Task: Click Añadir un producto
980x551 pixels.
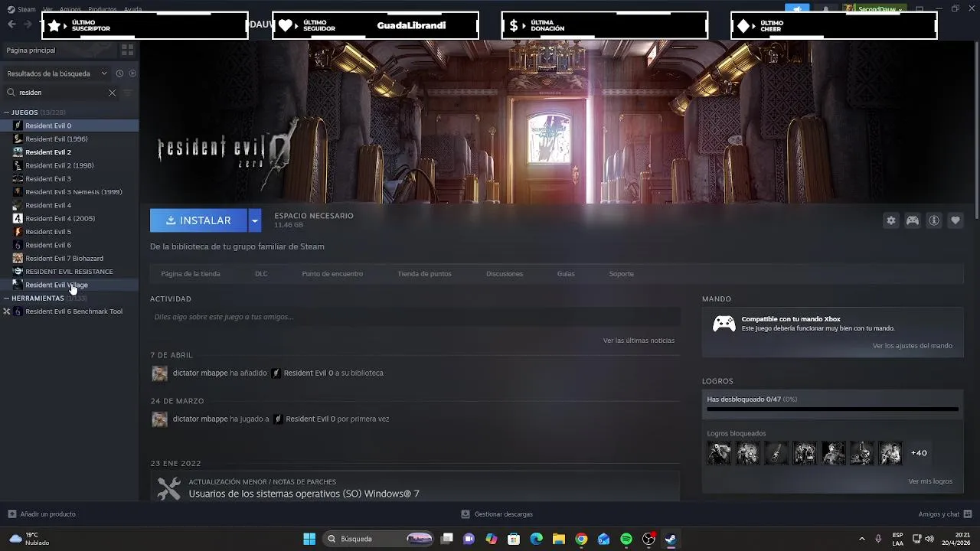Action: [41, 514]
